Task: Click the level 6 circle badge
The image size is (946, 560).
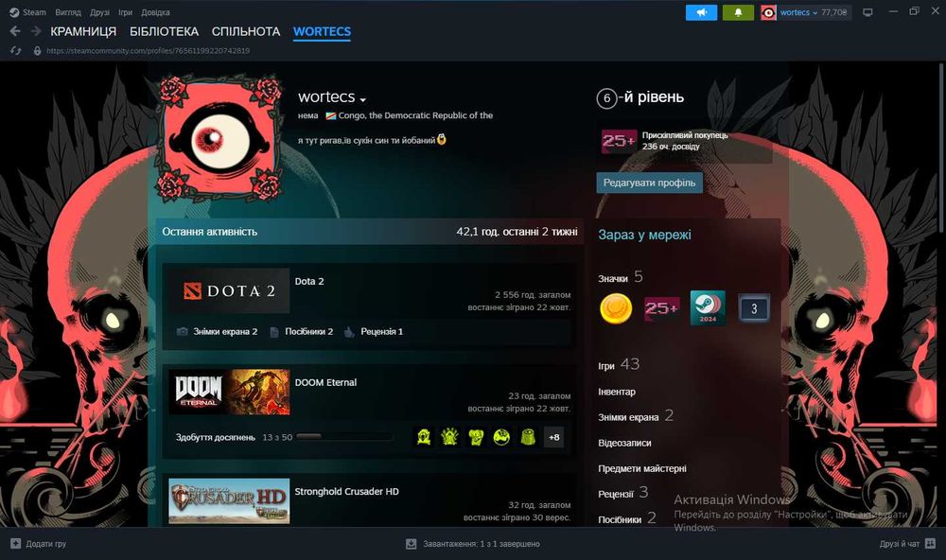Action: pyautogui.click(x=606, y=98)
